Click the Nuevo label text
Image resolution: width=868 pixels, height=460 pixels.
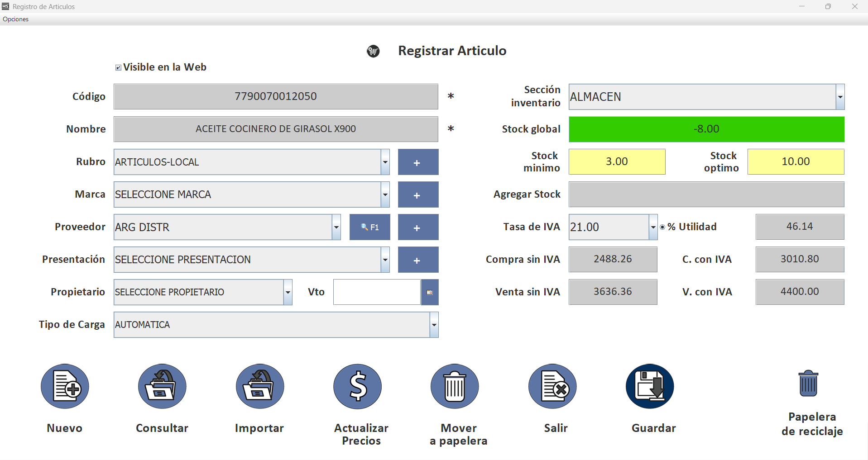pos(65,428)
